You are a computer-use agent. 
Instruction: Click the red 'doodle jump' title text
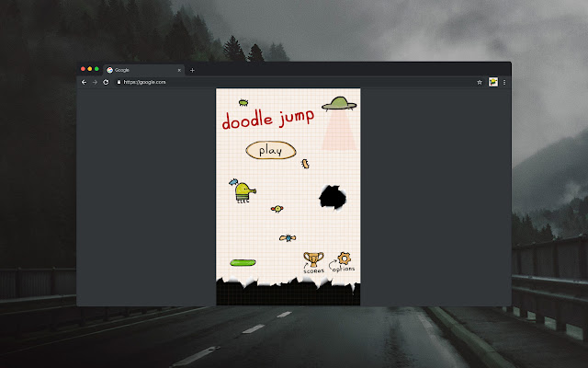(x=268, y=120)
